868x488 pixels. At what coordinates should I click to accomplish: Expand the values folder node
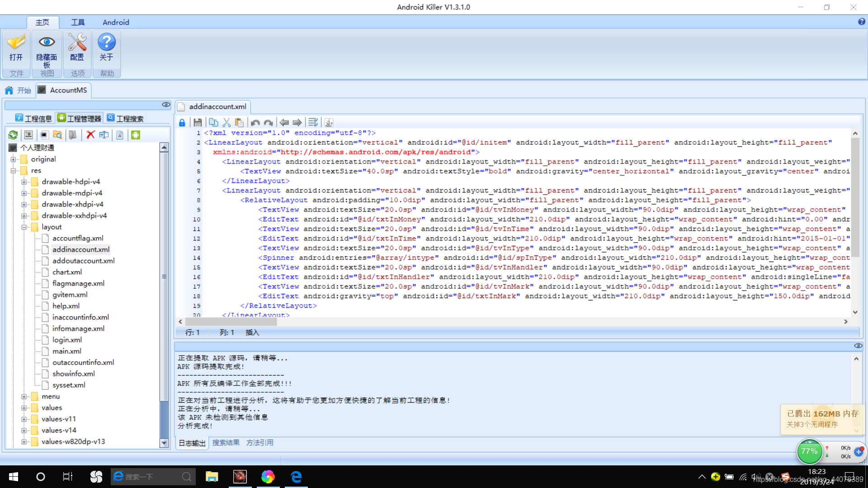(24, 408)
